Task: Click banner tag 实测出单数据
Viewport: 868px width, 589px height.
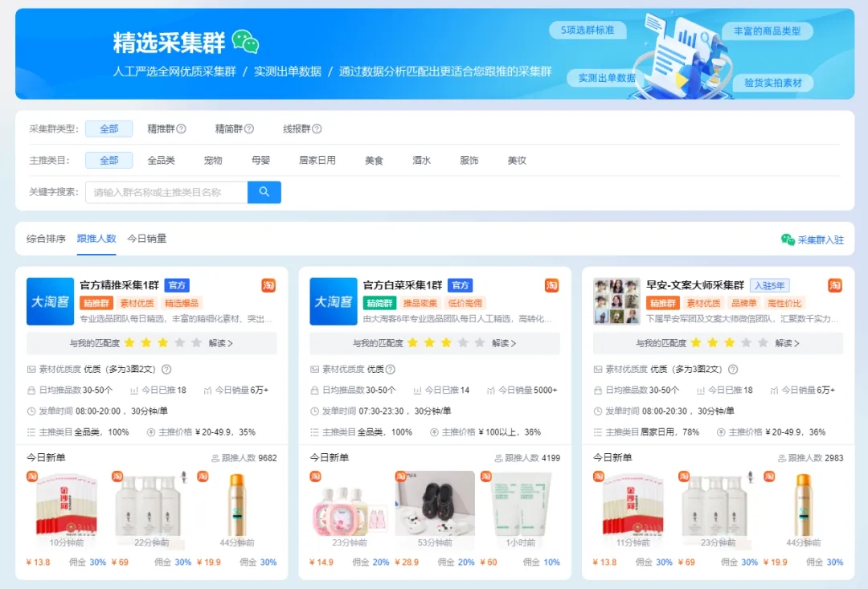Action: coord(607,78)
